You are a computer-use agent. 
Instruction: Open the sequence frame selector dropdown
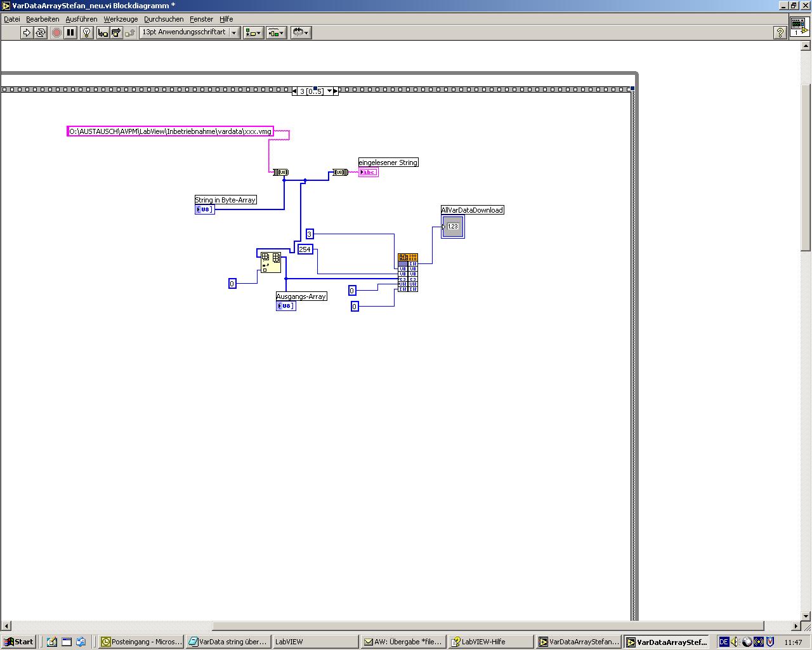tap(329, 91)
